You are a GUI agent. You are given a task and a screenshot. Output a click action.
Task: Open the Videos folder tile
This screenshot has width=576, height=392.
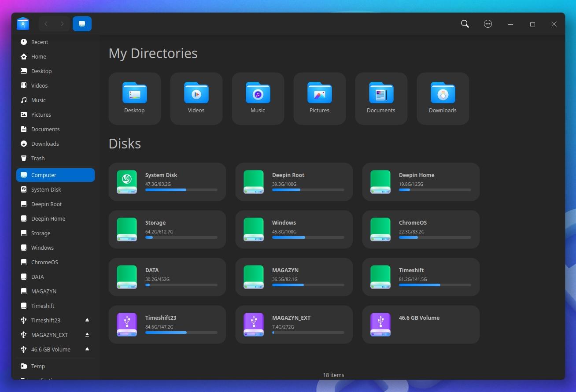coord(196,99)
